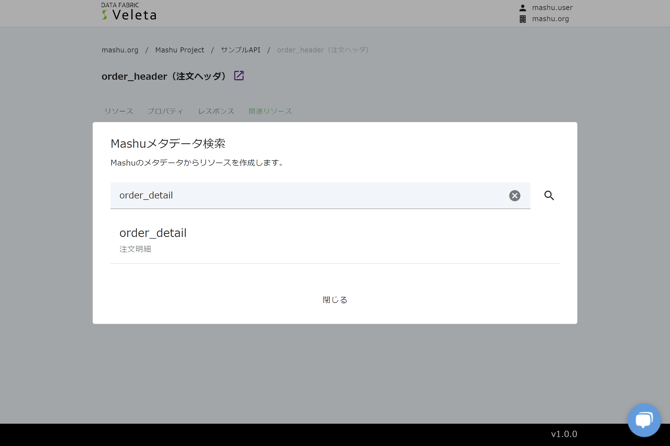Switch to the リソース tab

[118, 111]
